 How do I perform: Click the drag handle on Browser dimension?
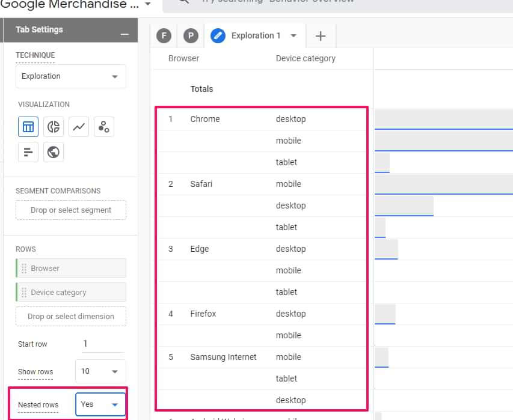click(24, 269)
